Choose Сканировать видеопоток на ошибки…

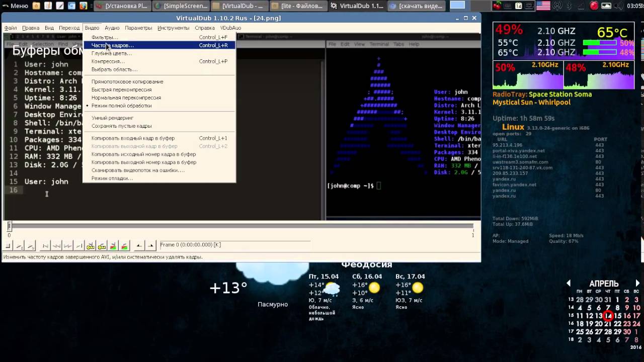click(x=159, y=170)
